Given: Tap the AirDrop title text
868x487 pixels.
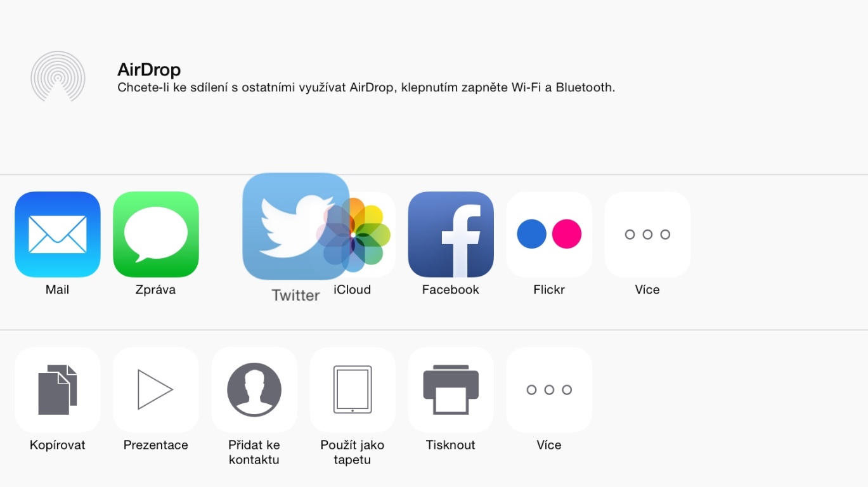Looking at the screenshot, I should pyautogui.click(x=149, y=69).
